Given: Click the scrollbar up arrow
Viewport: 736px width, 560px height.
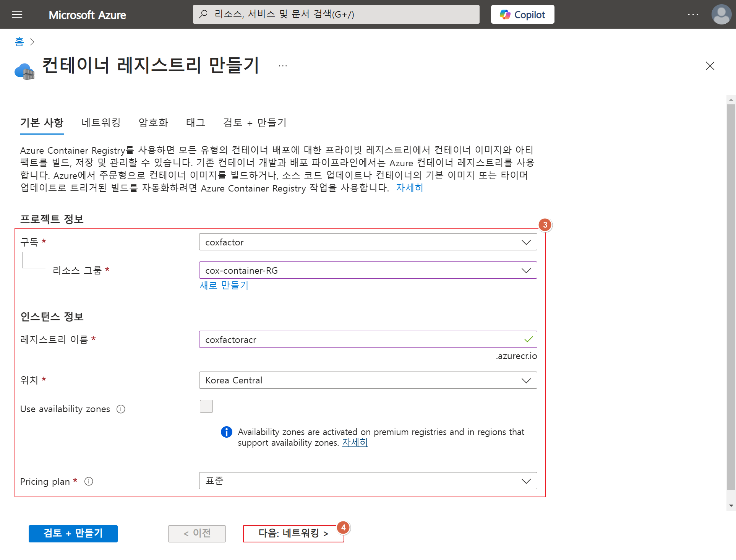Looking at the screenshot, I should click(731, 100).
